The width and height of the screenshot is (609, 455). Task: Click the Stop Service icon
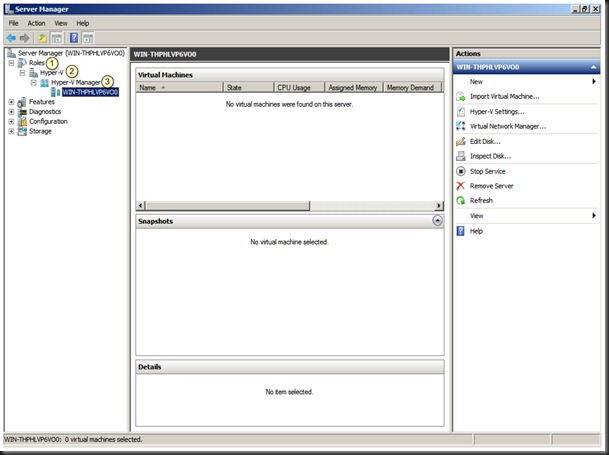pos(461,171)
